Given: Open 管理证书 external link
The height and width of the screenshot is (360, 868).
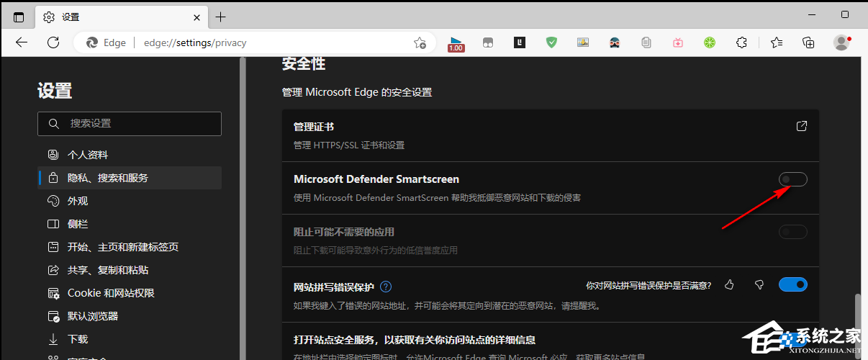Looking at the screenshot, I should point(801,127).
